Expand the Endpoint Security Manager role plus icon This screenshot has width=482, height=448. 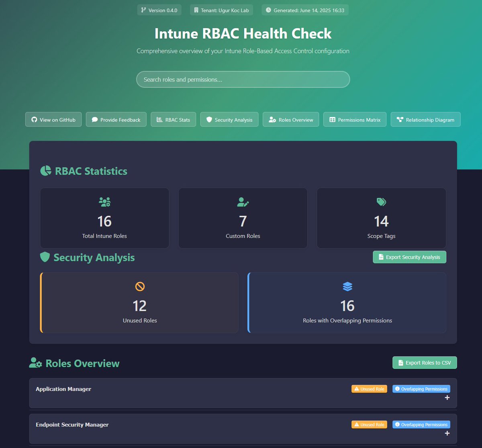tap(447, 434)
